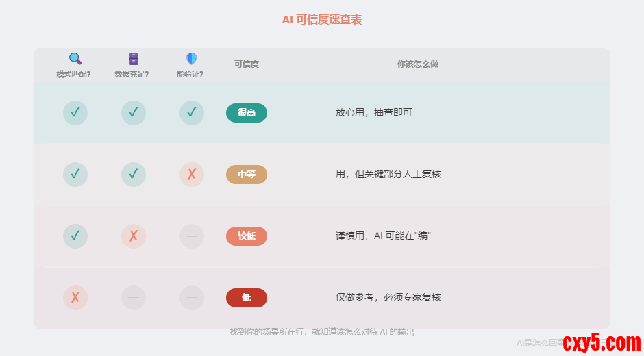This screenshot has width=644, height=356.
Task: Click the green 很高 badge
Action: pos(247,113)
